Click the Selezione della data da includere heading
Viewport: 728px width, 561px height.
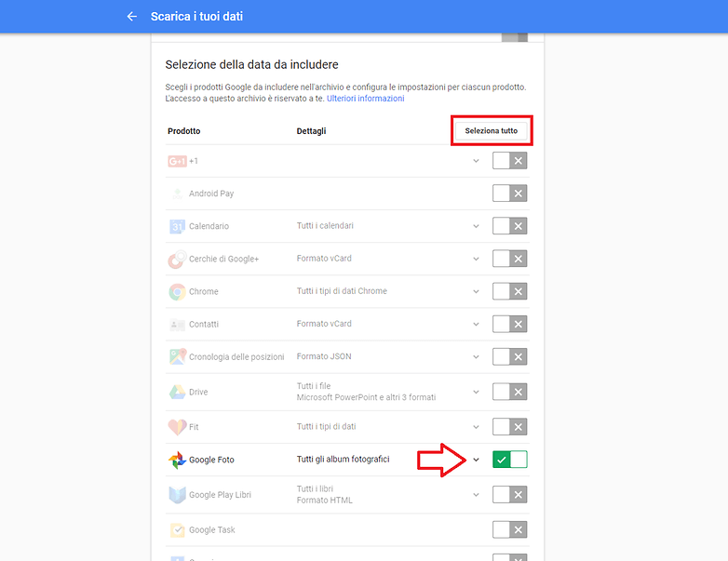tap(251, 64)
